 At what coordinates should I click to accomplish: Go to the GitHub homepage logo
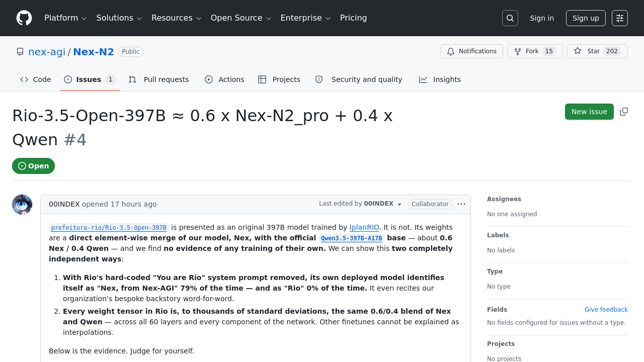[x=24, y=18]
